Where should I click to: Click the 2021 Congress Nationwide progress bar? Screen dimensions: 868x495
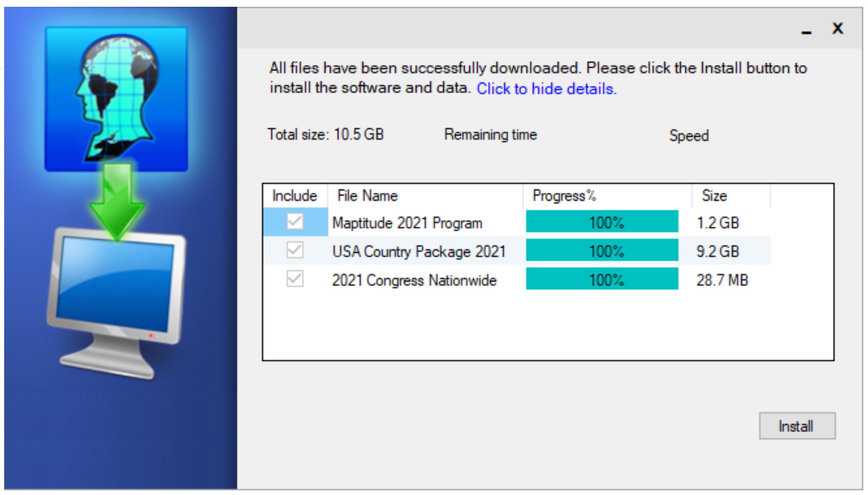coord(602,280)
